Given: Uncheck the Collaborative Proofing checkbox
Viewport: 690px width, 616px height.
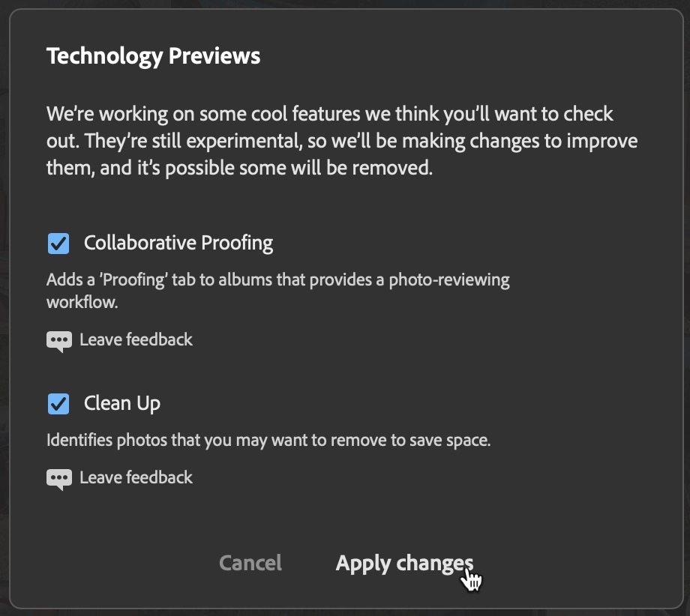Looking at the screenshot, I should coord(58,243).
